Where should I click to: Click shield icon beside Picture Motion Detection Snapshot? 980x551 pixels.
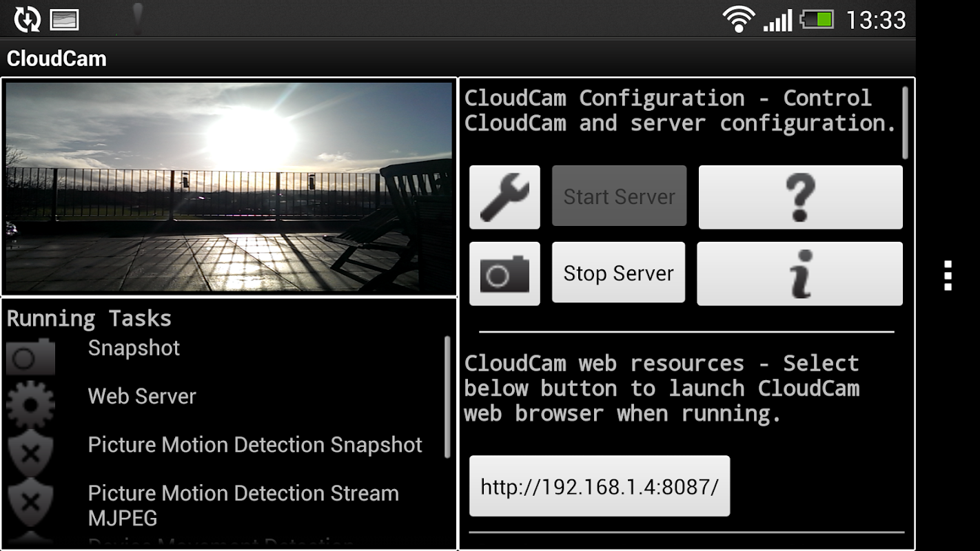coord(30,453)
